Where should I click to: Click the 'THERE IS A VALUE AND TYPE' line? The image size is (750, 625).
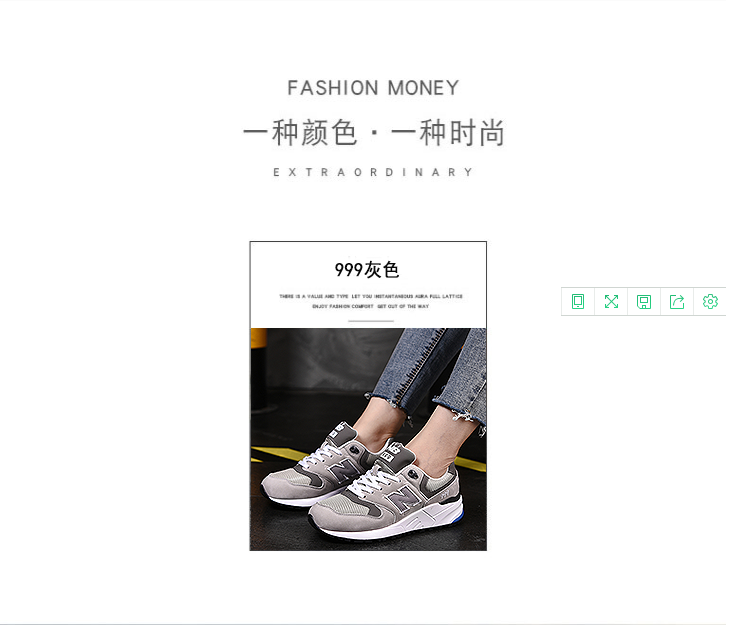(371, 296)
